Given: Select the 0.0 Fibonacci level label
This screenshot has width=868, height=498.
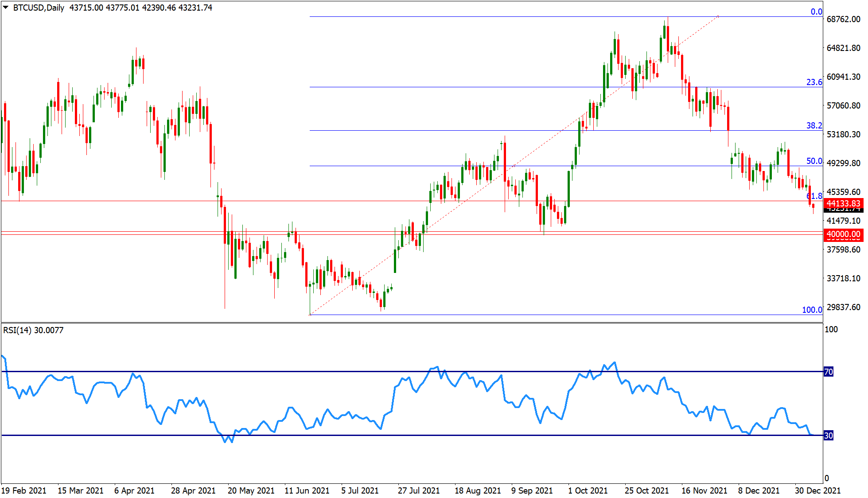Looking at the screenshot, I should (816, 12).
